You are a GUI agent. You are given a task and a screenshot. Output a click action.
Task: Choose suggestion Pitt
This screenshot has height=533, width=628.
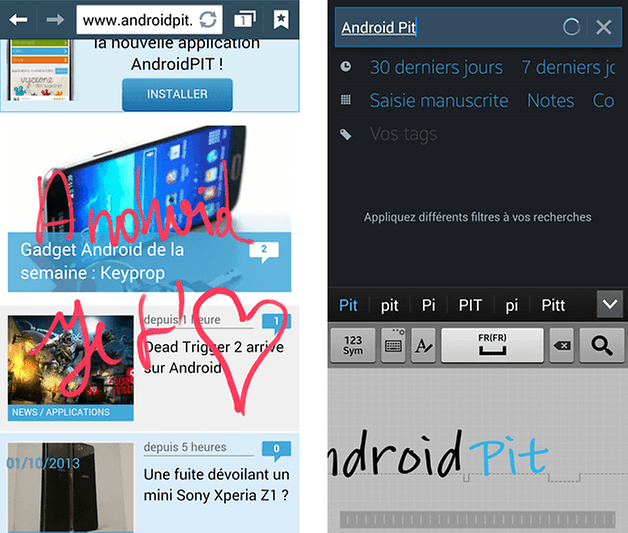click(553, 306)
